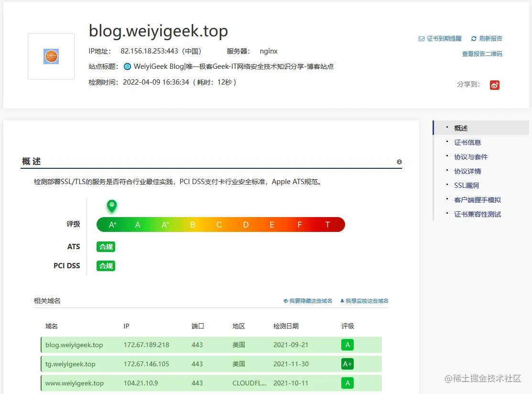
Task: Click the site favicon next to 站点标题
Action: coord(127,66)
